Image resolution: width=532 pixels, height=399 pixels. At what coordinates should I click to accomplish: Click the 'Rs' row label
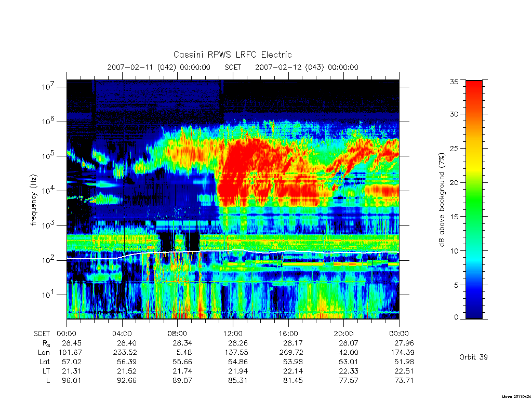click(46, 343)
